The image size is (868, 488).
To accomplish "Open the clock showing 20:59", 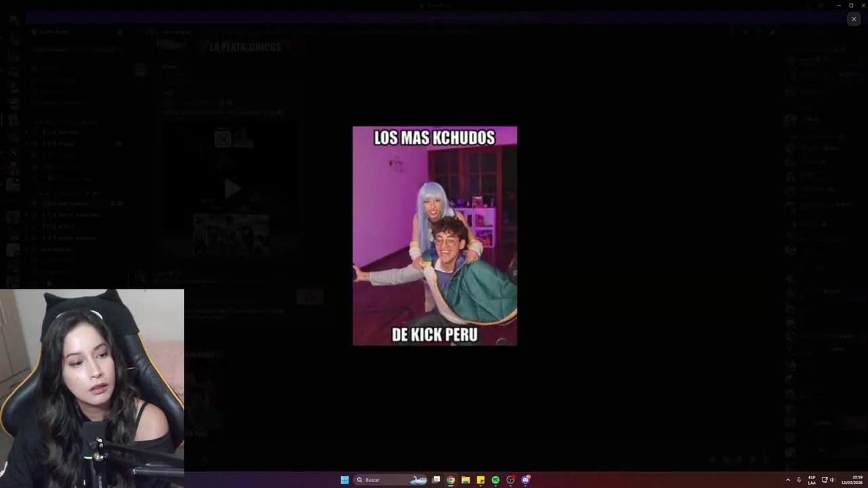I will point(852,480).
